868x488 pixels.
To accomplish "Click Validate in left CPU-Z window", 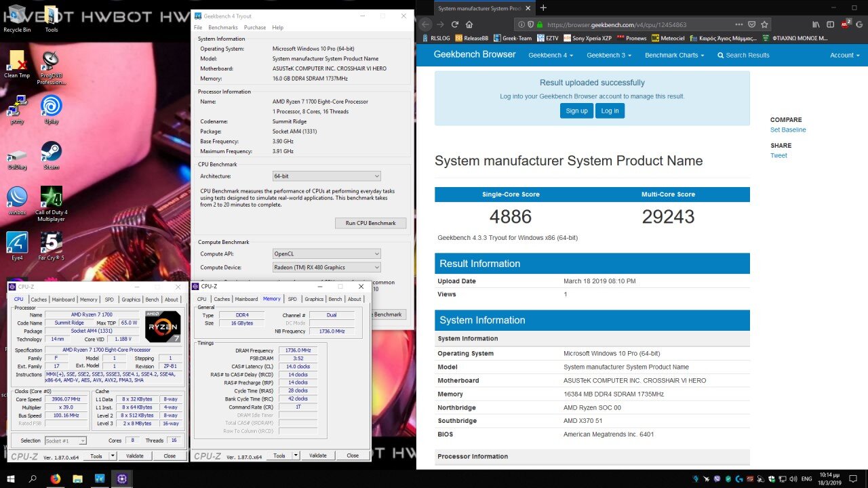I will click(x=135, y=456).
